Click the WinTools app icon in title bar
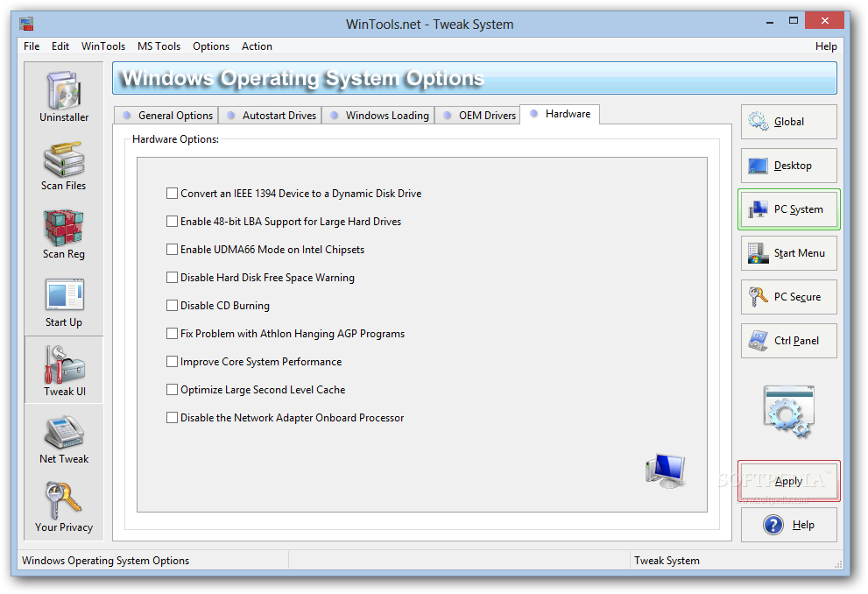 pyautogui.click(x=26, y=24)
